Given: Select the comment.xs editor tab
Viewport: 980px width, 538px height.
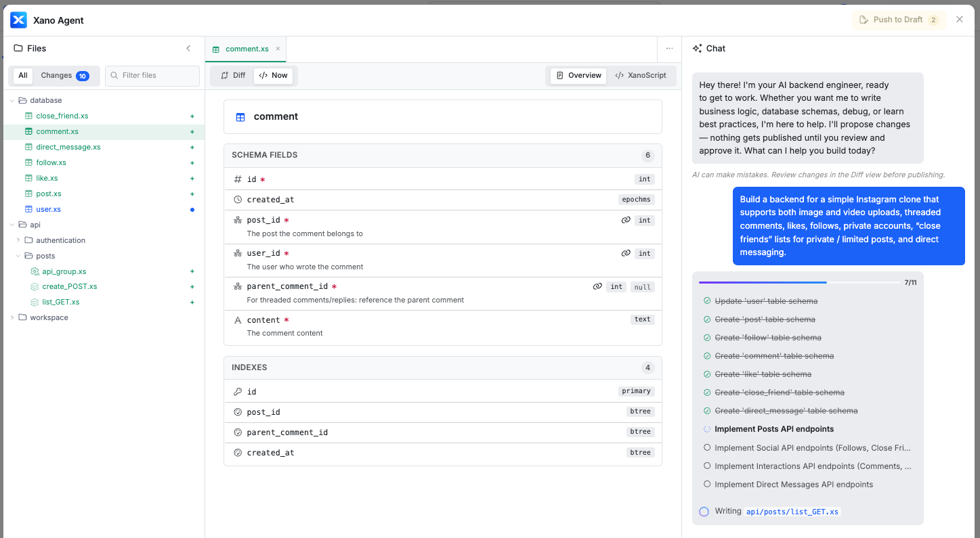Looking at the screenshot, I should coord(247,49).
